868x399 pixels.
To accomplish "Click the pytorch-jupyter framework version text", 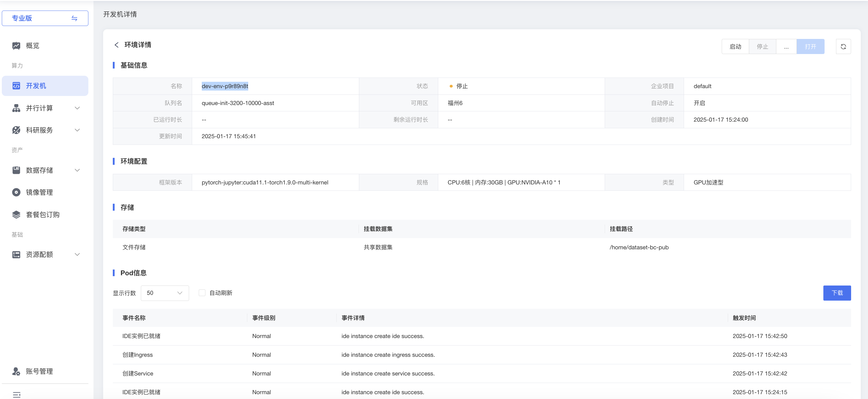I will (x=265, y=182).
